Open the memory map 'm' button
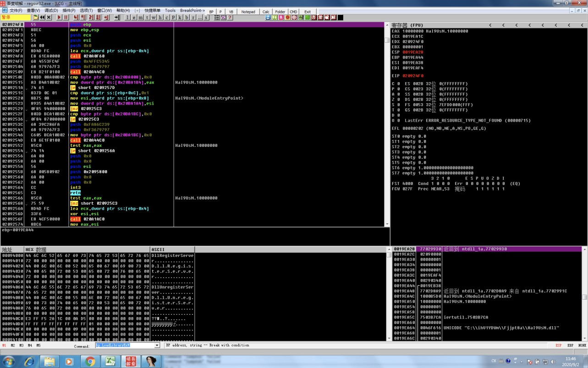The height and width of the screenshot is (368, 588). tap(140, 17)
